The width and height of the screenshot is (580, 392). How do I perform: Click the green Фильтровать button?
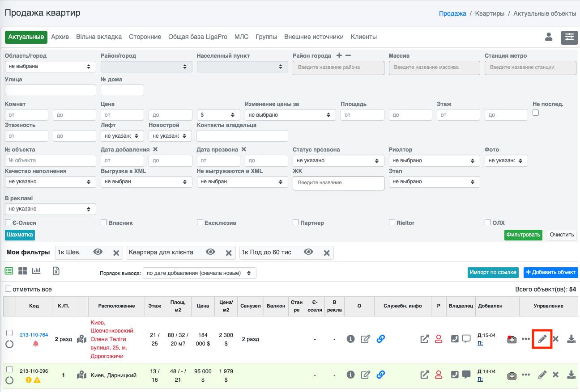(523, 235)
